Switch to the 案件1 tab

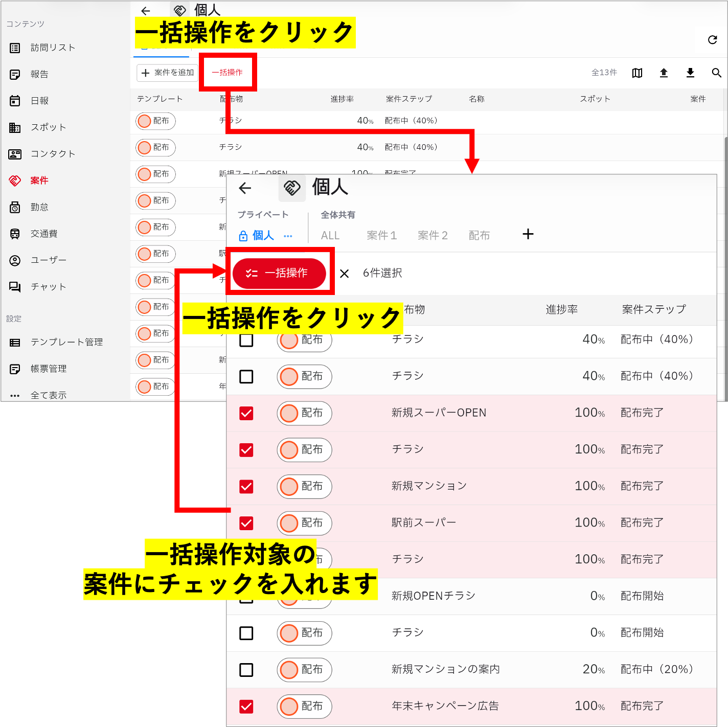382,235
